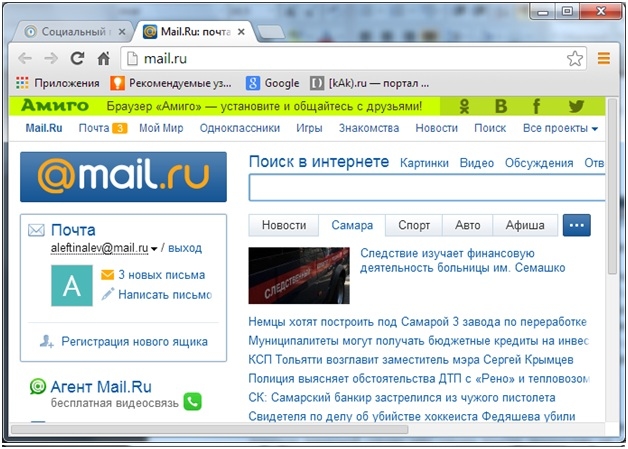Viewport: 628px width, 449px height.
Task: Open the Google bookmark
Action: [272, 83]
